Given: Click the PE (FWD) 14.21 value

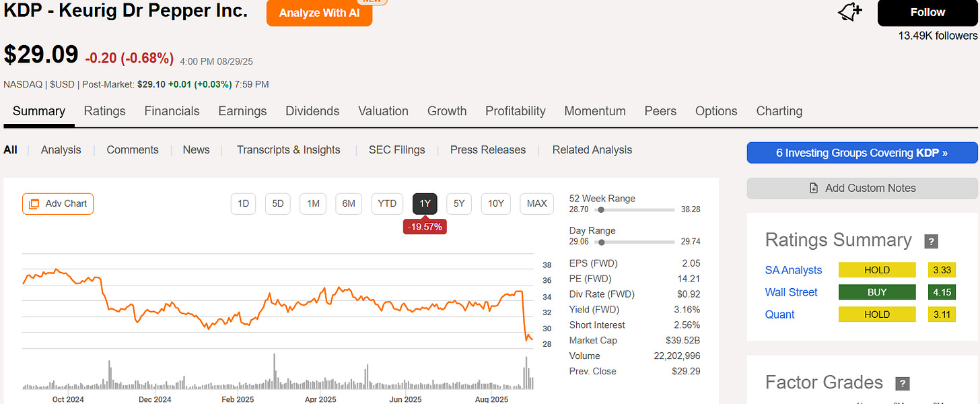Looking at the screenshot, I should tap(688, 279).
